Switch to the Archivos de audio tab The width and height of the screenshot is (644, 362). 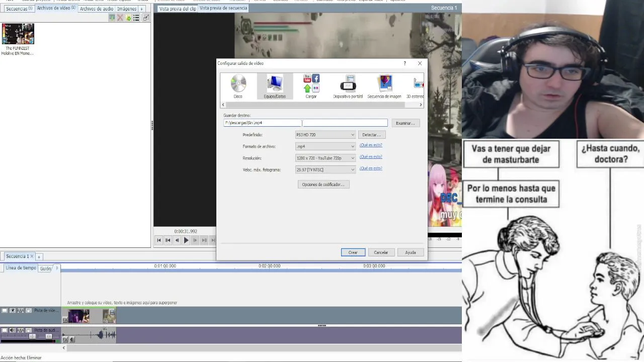[97, 9]
